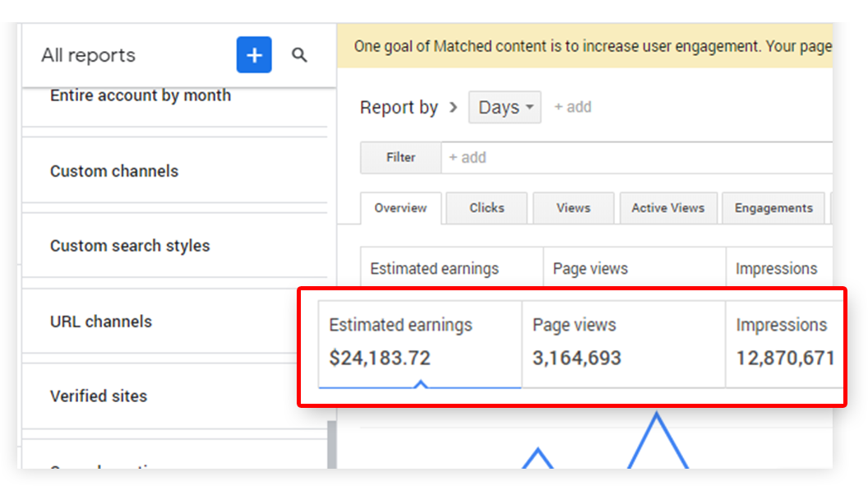Click the chevron after Report by
The height and width of the screenshot is (486, 868).
pyautogui.click(x=453, y=108)
